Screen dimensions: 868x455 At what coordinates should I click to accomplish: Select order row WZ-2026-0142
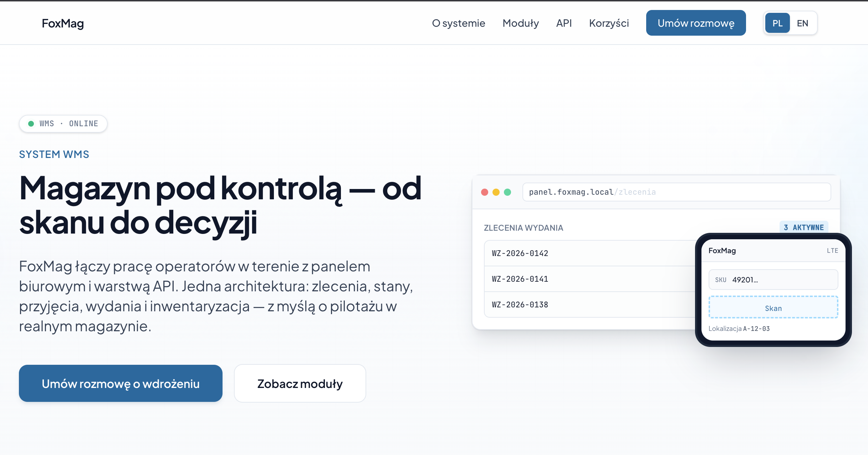590,253
